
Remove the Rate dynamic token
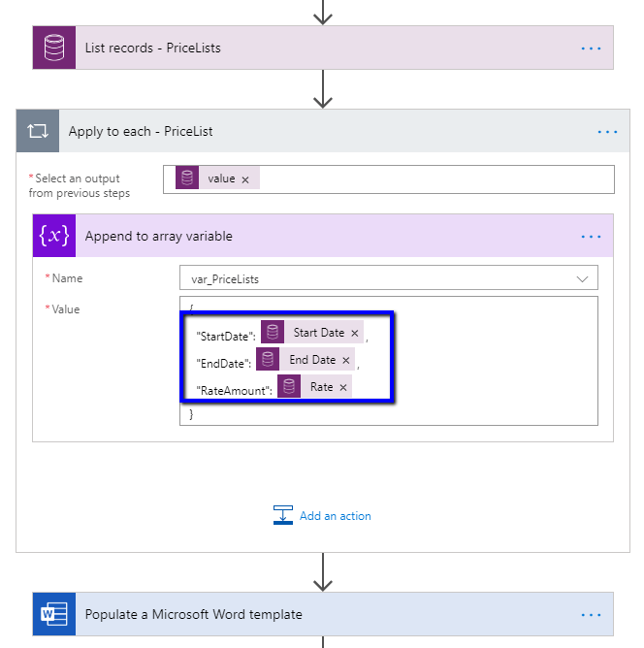(x=342, y=388)
